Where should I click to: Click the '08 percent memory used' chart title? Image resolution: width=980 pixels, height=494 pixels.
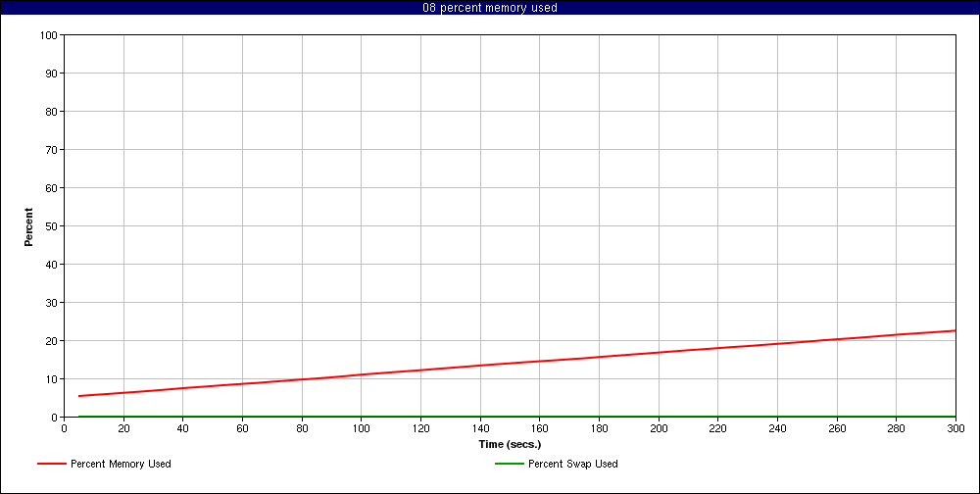[490, 8]
